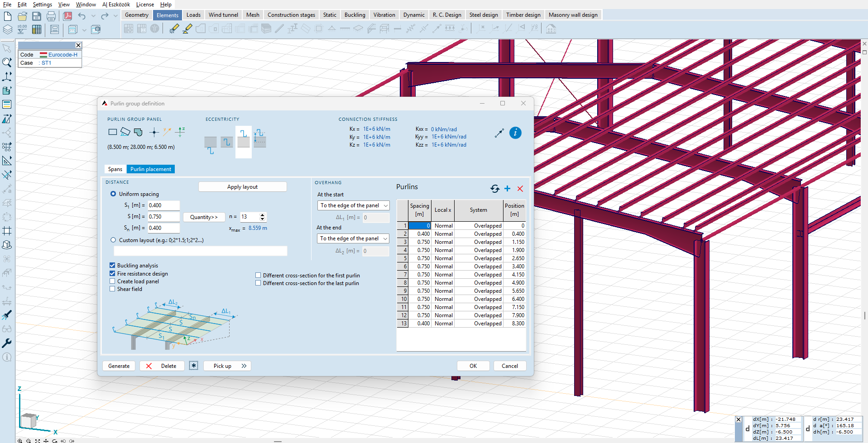Screen dimensions: 868x443
Task: Enable different cross-section for the first purlin
Action: tap(258, 275)
